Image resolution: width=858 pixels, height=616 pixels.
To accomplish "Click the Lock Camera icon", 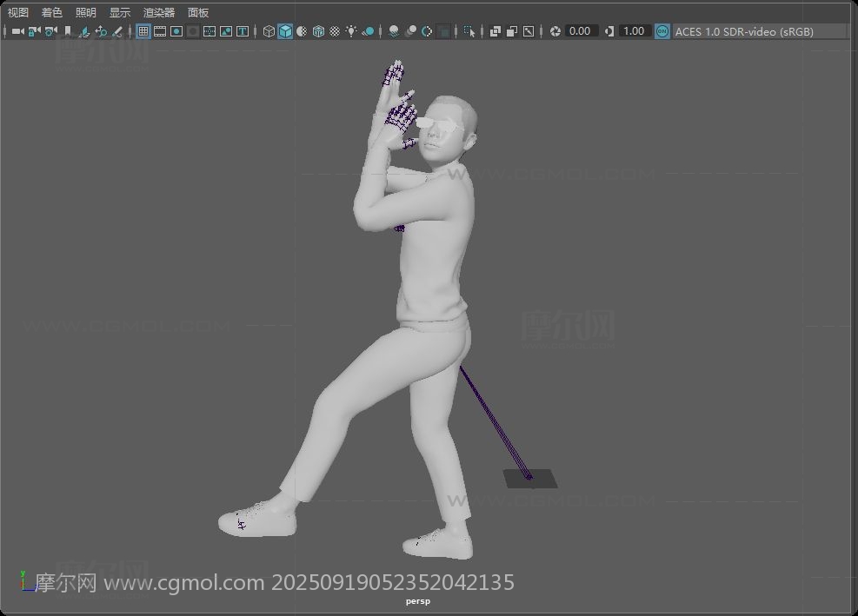I will [x=34, y=31].
